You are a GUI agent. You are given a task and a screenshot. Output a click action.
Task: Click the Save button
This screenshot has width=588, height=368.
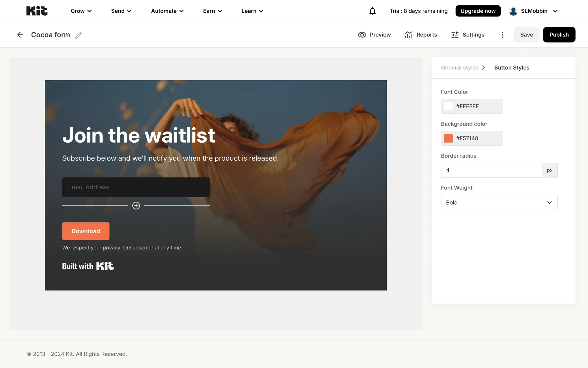click(x=526, y=35)
